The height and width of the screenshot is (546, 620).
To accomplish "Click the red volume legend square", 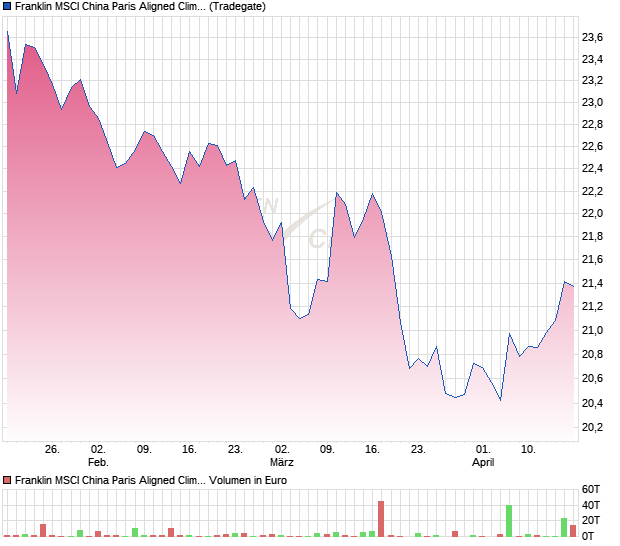I will pos(7,480).
